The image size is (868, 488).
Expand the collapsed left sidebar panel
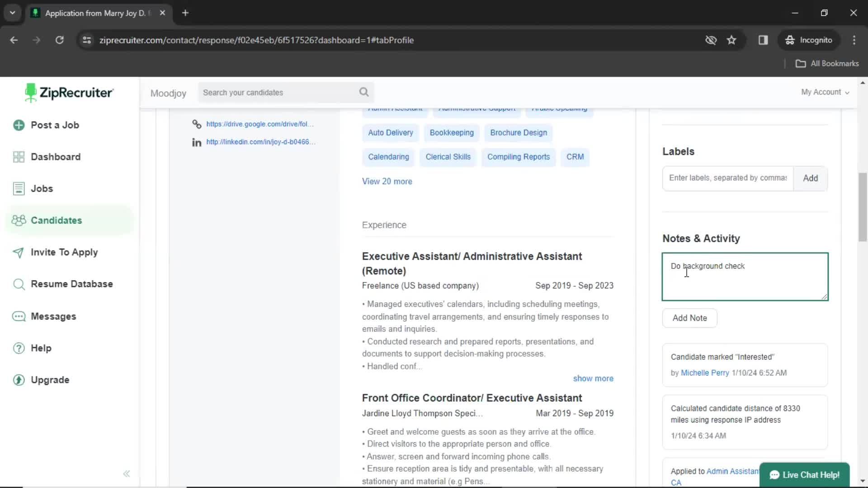click(127, 473)
